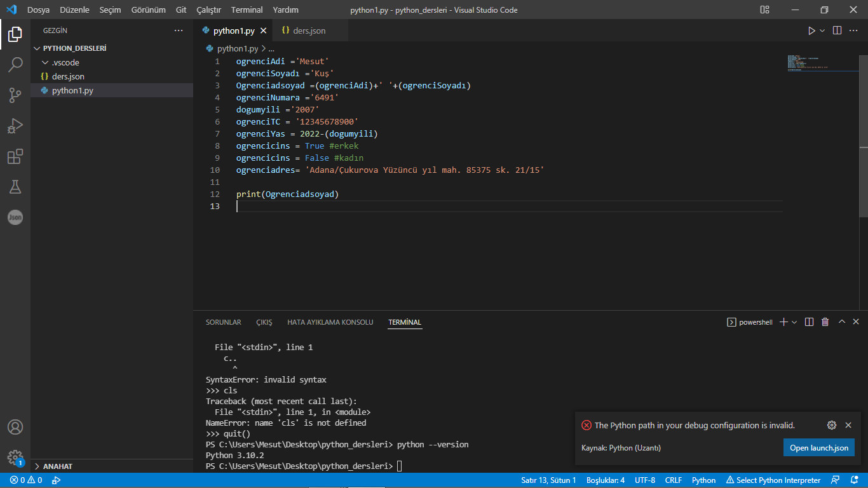868x488 pixels.
Task: Open the Extensions view
Action: [15, 156]
